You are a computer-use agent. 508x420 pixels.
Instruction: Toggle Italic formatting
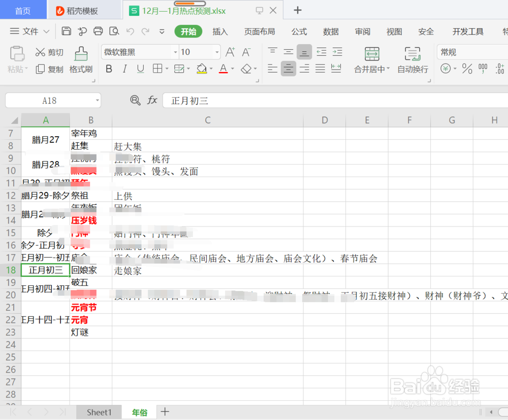click(125, 69)
